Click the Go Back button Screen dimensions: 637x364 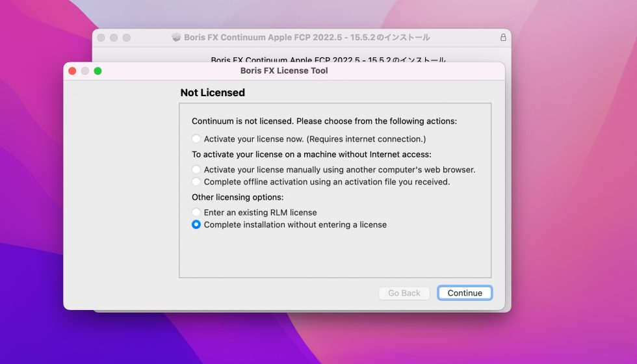click(x=404, y=293)
